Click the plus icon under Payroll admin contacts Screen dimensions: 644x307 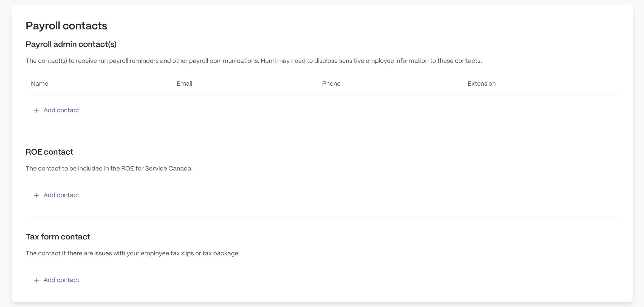coord(36,110)
